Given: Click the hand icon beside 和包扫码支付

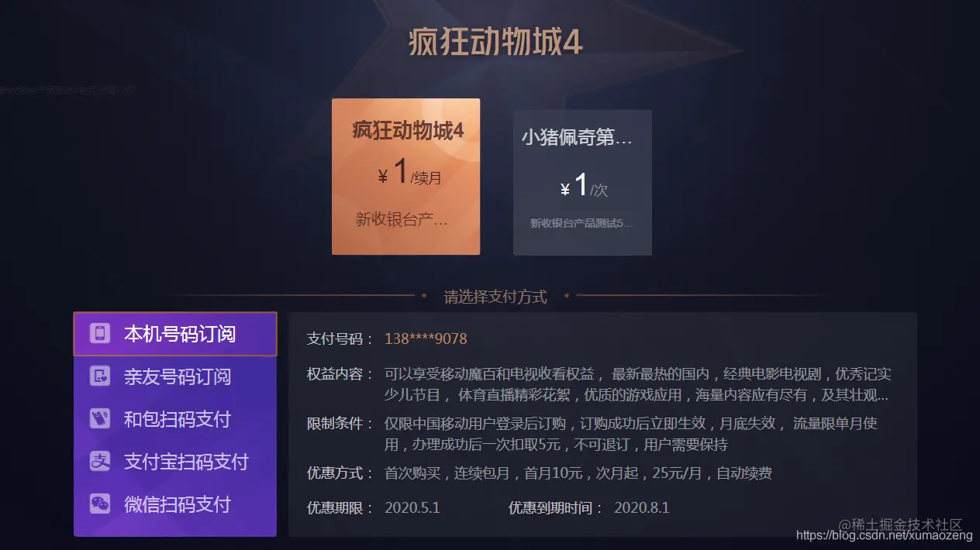Looking at the screenshot, I should 98,419.
